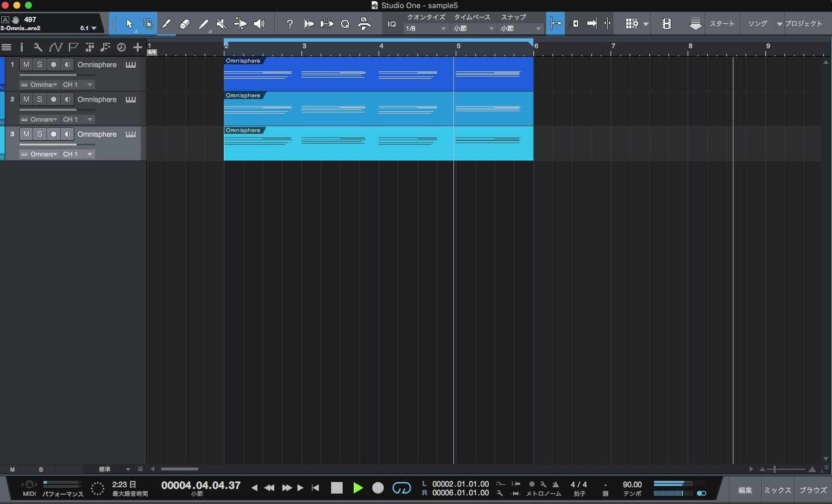
Task: Click the Quantize Q icon
Action: click(x=345, y=24)
